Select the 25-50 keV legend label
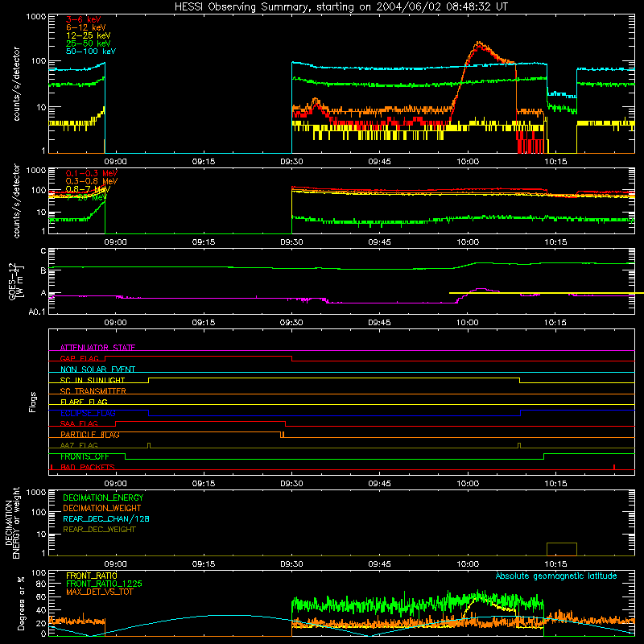This screenshot has width=644, height=644. point(88,43)
